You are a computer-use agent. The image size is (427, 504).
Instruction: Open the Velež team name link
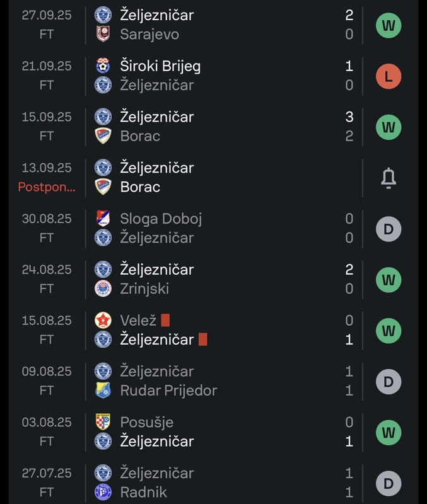137,320
